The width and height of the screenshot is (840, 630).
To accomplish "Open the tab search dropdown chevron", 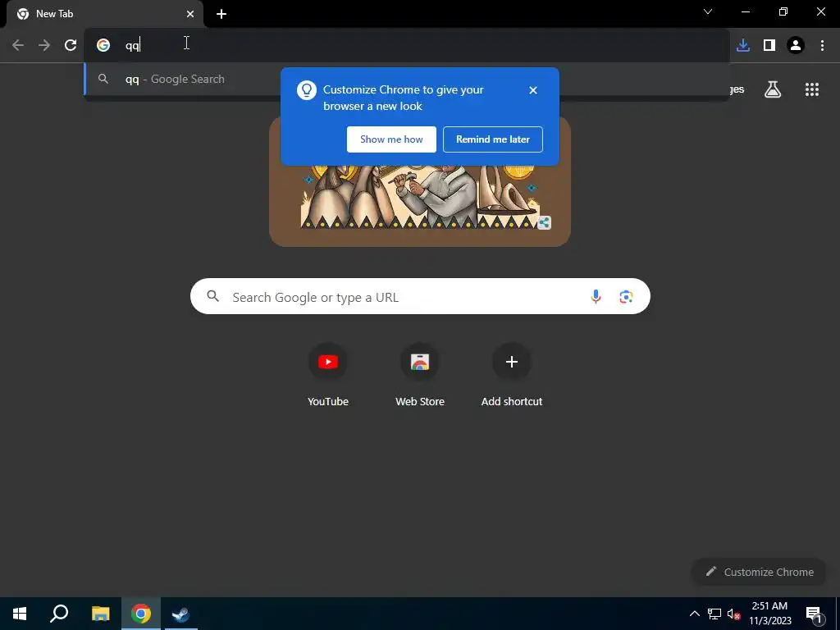I will tap(708, 11).
